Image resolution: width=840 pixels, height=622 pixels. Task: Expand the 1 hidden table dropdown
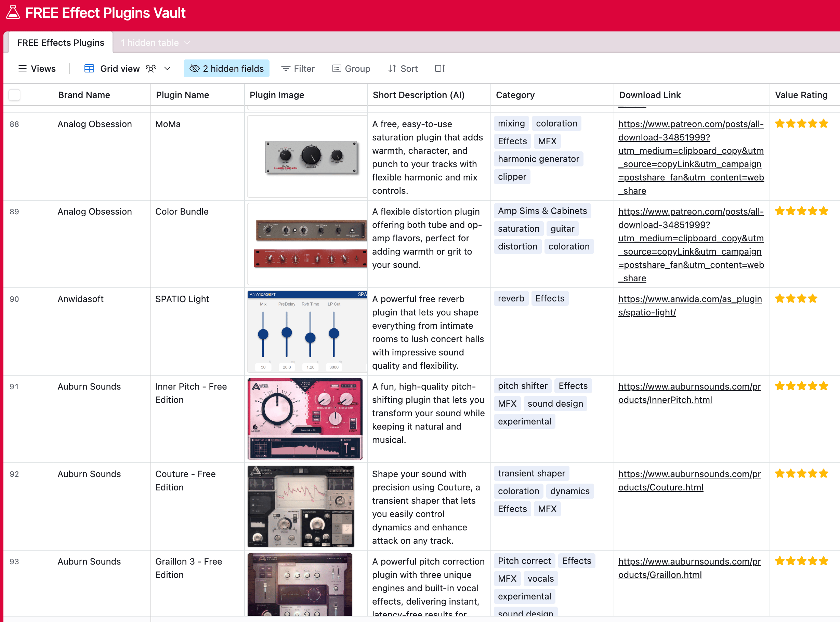coord(155,42)
